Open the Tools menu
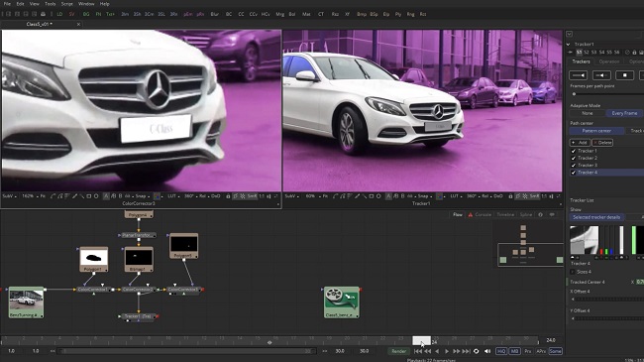Screen dimensions: 644x362 coord(51,4)
